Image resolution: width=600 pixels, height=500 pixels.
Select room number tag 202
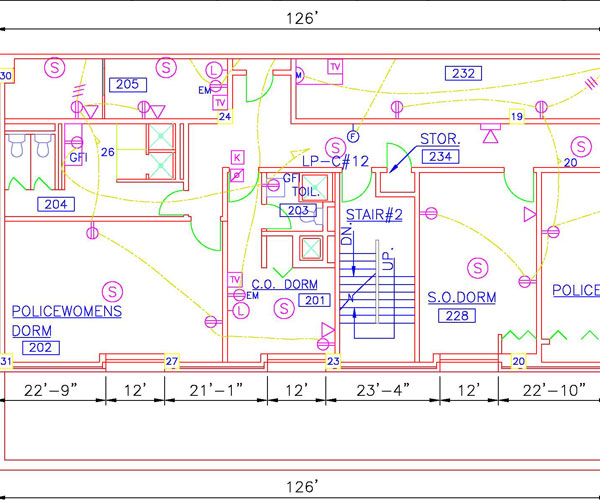tap(41, 347)
